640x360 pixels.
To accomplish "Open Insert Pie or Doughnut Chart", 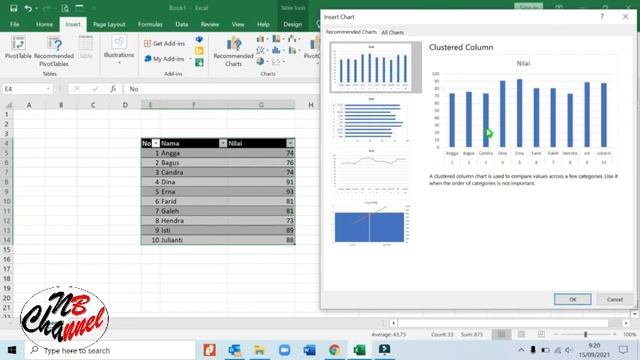I will (262, 61).
